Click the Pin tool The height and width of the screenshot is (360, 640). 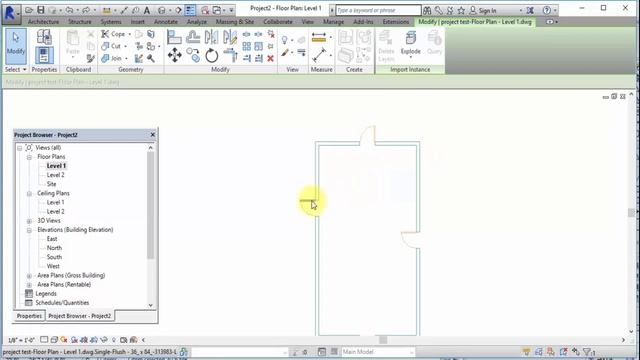[x=270, y=46]
